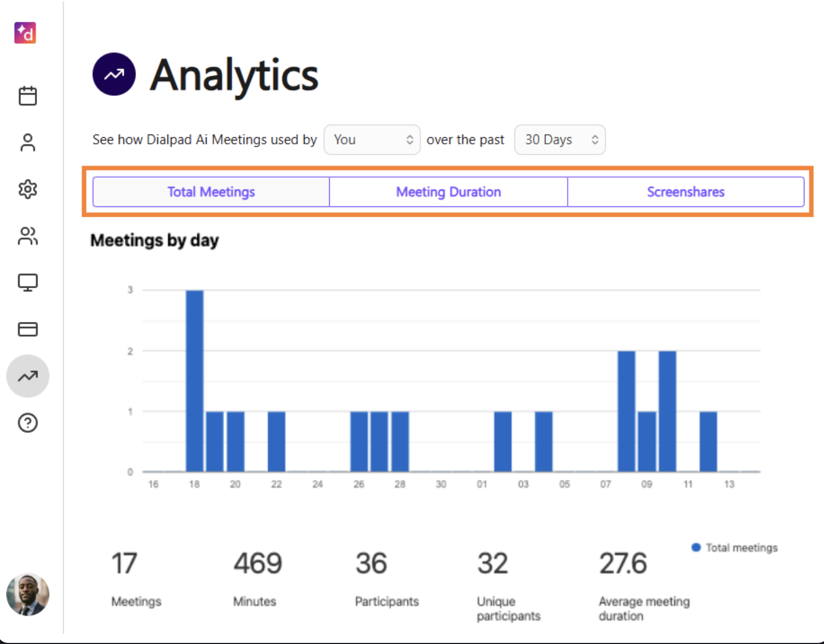Select the monitor screen icon
824x644 pixels.
pos(28,283)
